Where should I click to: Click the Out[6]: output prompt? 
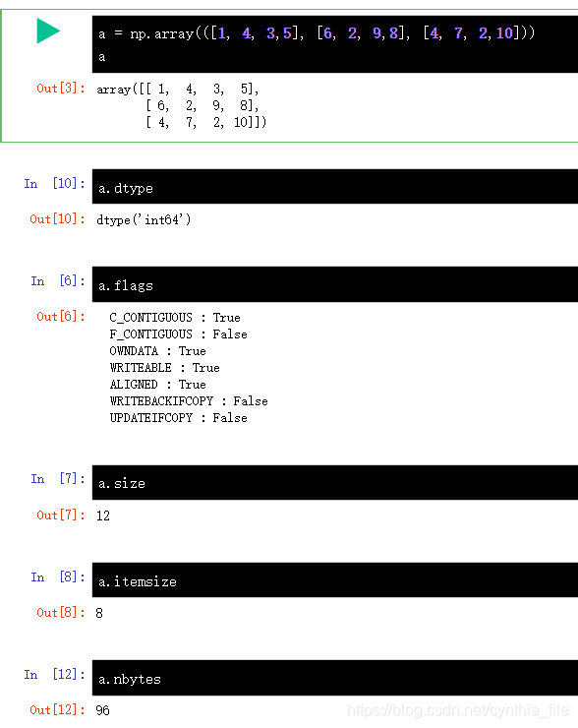coord(61,317)
